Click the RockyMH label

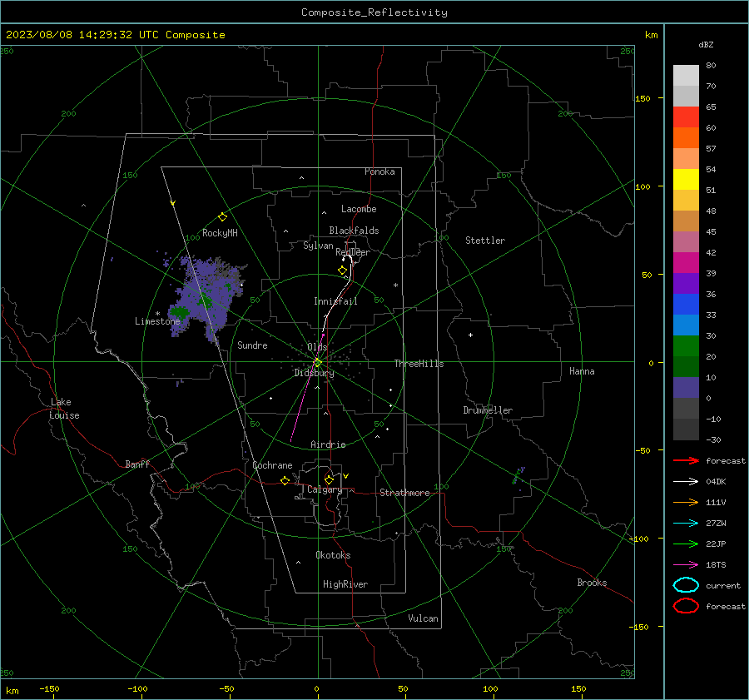click(220, 233)
